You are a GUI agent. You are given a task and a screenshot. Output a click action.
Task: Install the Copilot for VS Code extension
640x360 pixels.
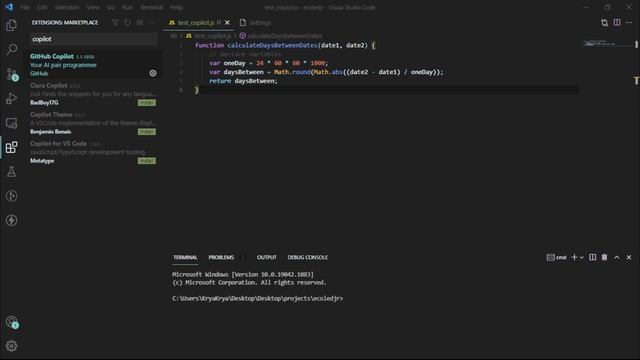[147, 160]
